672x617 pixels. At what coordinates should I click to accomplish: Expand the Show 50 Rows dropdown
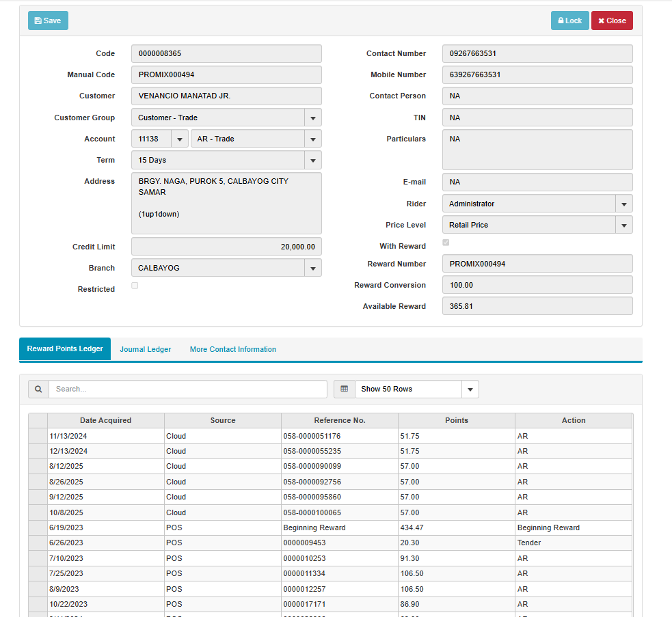(x=470, y=389)
